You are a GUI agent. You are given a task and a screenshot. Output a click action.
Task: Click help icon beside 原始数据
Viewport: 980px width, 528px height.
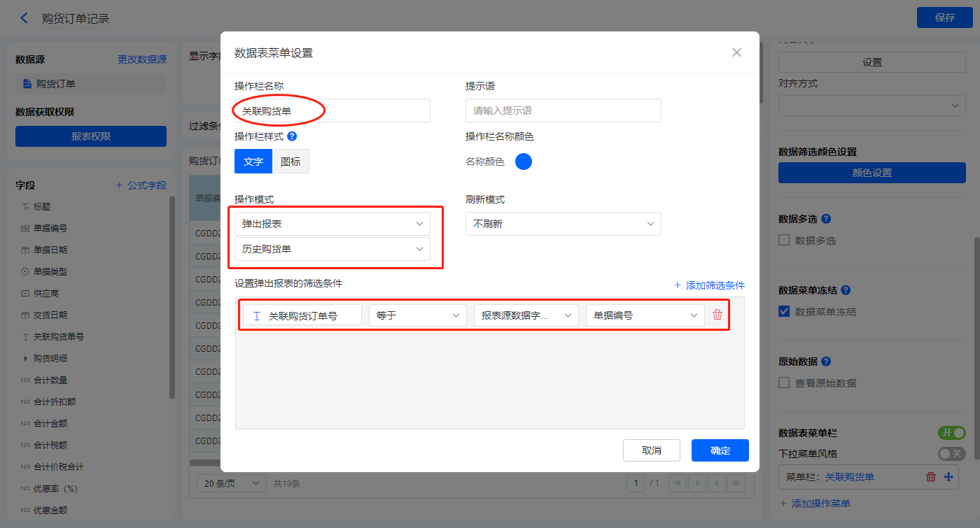point(826,362)
